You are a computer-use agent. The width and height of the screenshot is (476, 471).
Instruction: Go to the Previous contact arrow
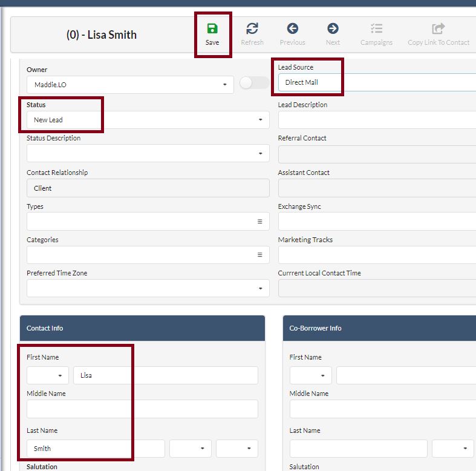[x=292, y=29]
